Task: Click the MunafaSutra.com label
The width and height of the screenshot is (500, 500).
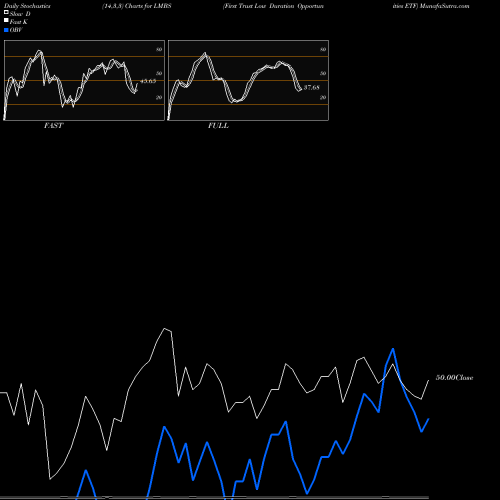Action: coord(445,6)
